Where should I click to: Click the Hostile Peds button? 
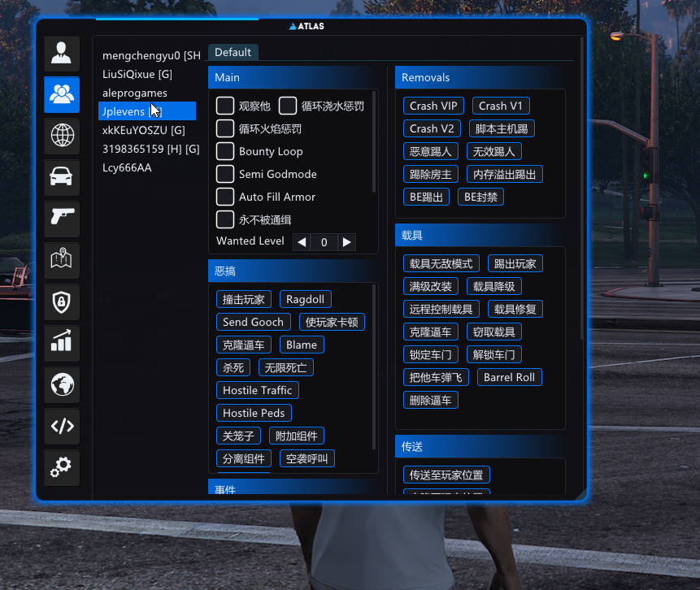point(254,413)
